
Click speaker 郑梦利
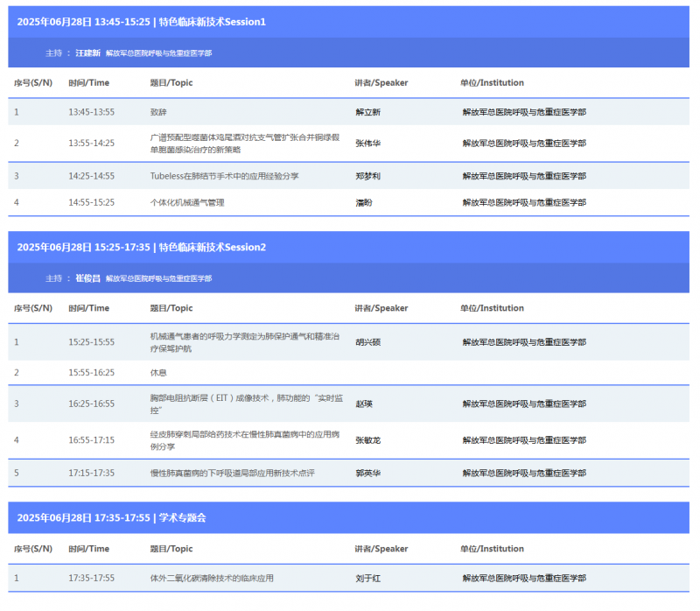[367, 176]
